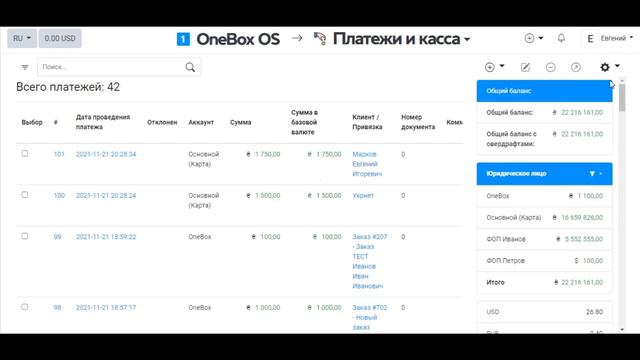Screen dimensions: 640x360
Task: Open the gear settings icon
Action: 605,67
